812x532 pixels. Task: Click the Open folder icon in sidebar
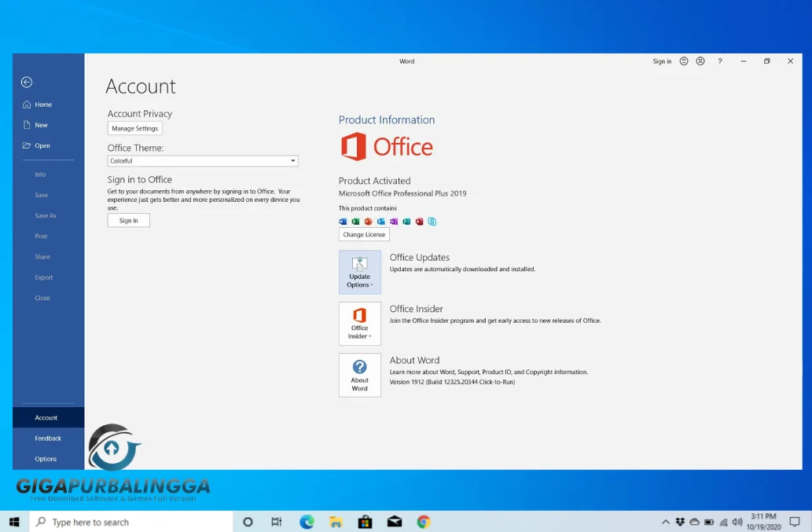pyautogui.click(x=27, y=145)
